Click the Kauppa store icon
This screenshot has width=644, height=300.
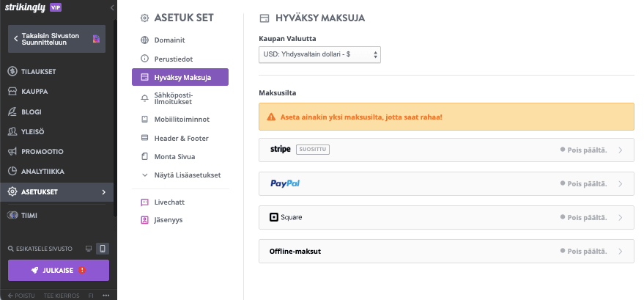[x=12, y=91]
